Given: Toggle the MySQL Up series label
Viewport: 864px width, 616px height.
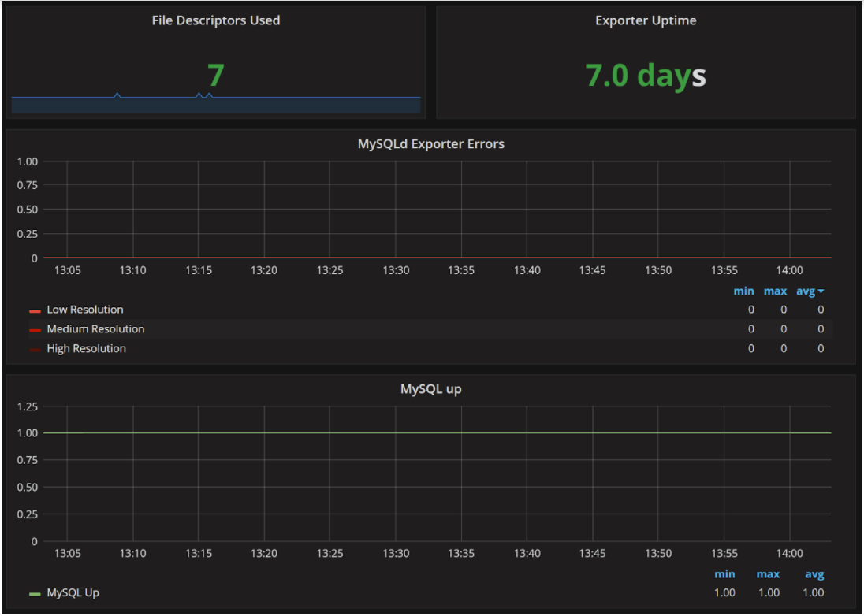Looking at the screenshot, I should (x=73, y=593).
